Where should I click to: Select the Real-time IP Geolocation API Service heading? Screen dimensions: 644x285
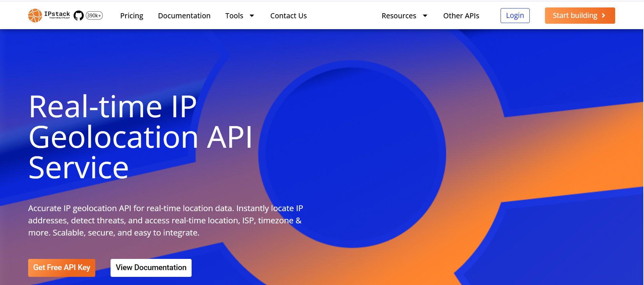click(141, 137)
